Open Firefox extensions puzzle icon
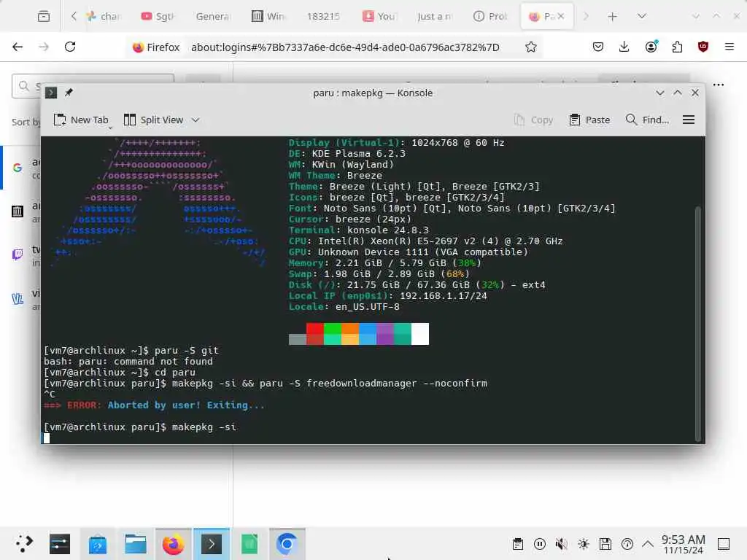Image resolution: width=747 pixels, height=560 pixels. click(677, 47)
